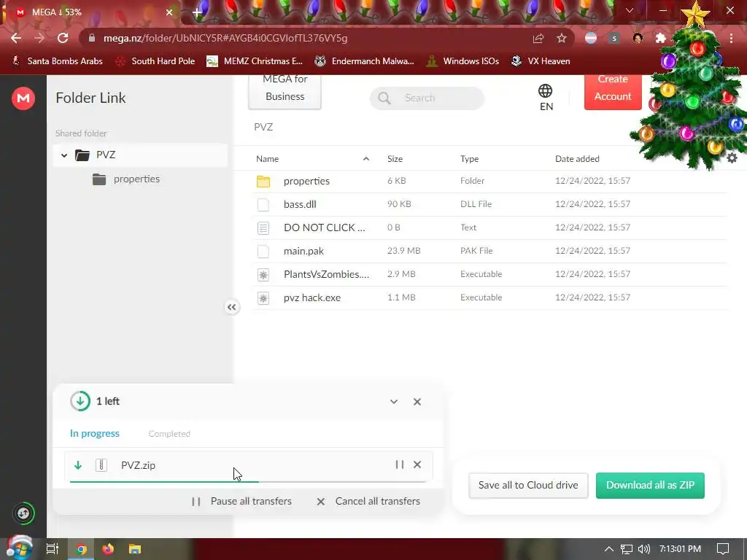Sort by Date added column header
This screenshot has width=747, height=560.
click(x=577, y=158)
